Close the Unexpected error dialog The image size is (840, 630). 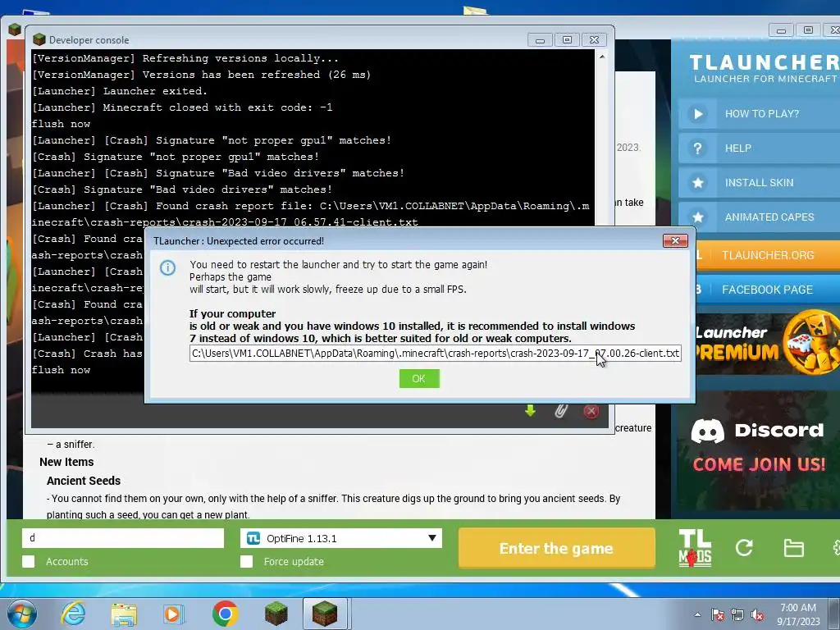coord(675,241)
